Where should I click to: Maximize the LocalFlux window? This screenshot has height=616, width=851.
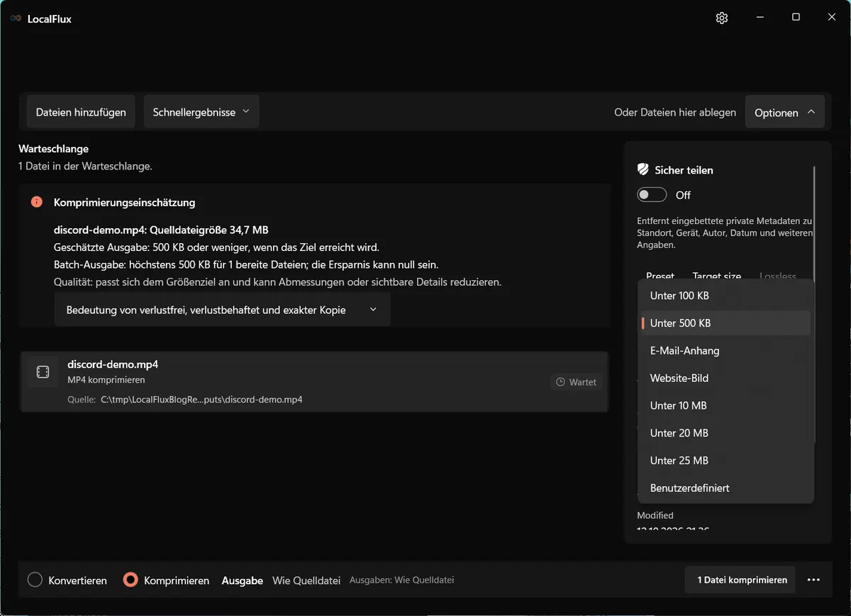796,17
